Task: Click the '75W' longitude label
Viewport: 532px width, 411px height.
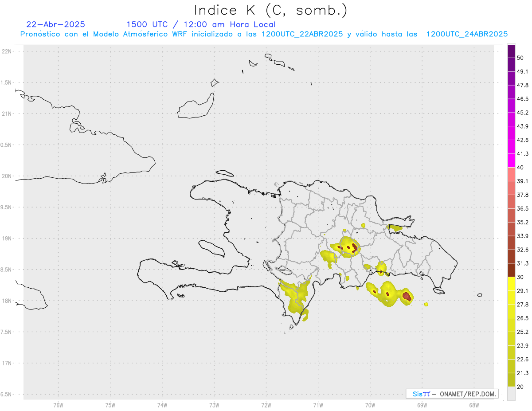Action: point(110,405)
